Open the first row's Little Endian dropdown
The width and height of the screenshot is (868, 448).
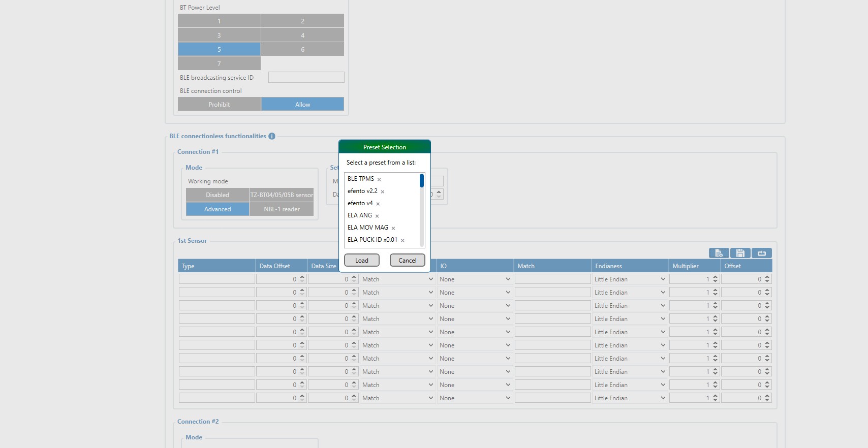coord(629,279)
